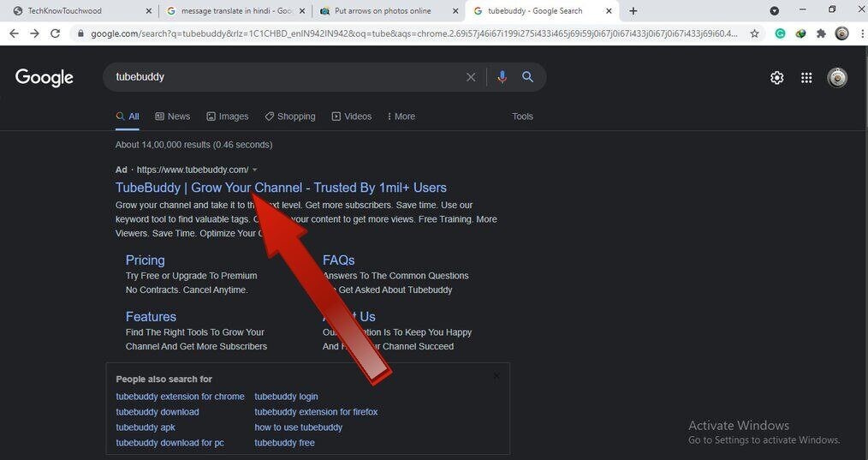Open Chrome's three-dot menu
The height and width of the screenshot is (460, 868).
[x=862, y=33]
